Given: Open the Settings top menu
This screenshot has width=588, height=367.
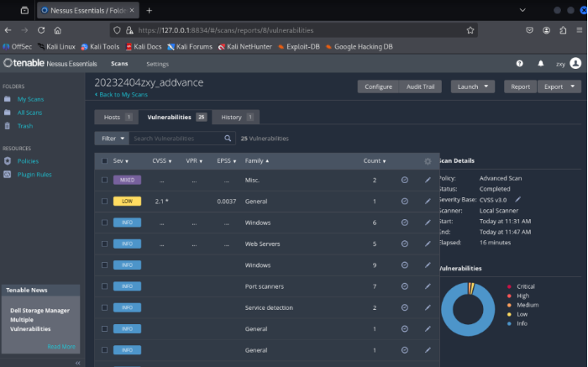Looking at the screenshot, I should pos(158,64).
